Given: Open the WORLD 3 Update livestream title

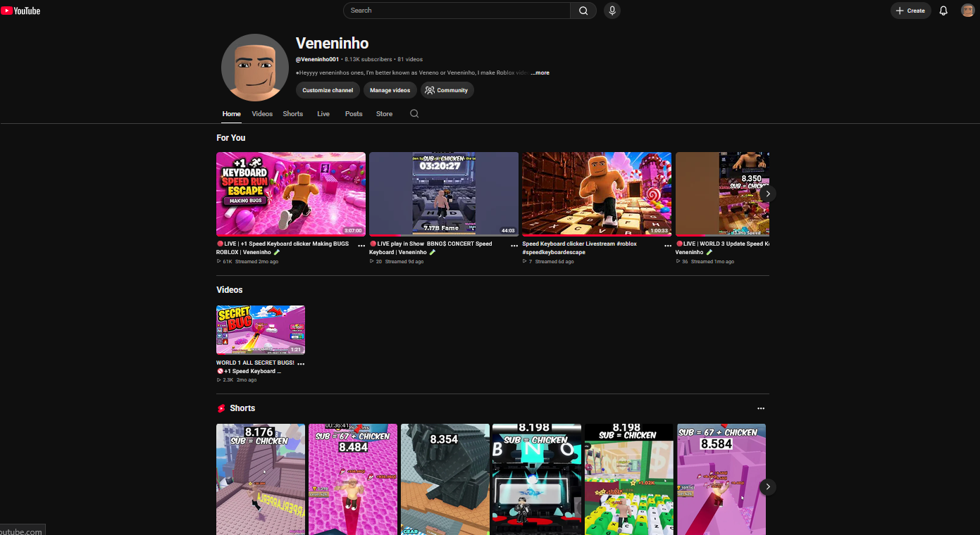Looking at the screenshot, I should pos(722,248).
